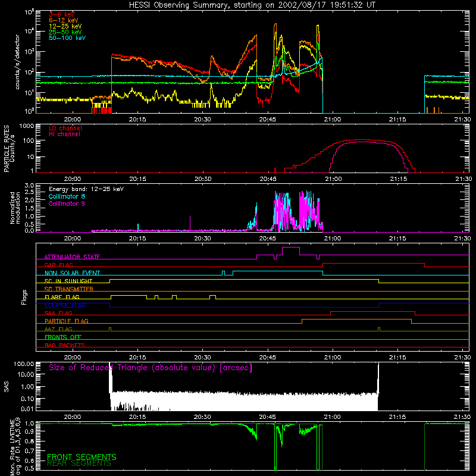Image resolution: width=476 pixels, height=476 pixels.
Task: Click the SAA FLAG label
Action: 58,313
